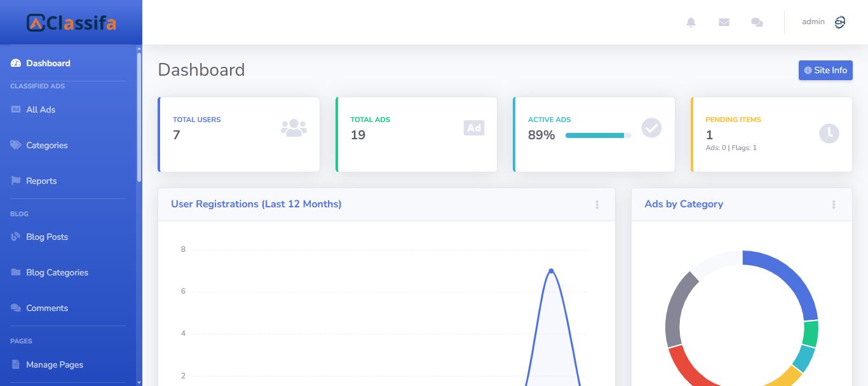Click the notifications bell icon

691,22
